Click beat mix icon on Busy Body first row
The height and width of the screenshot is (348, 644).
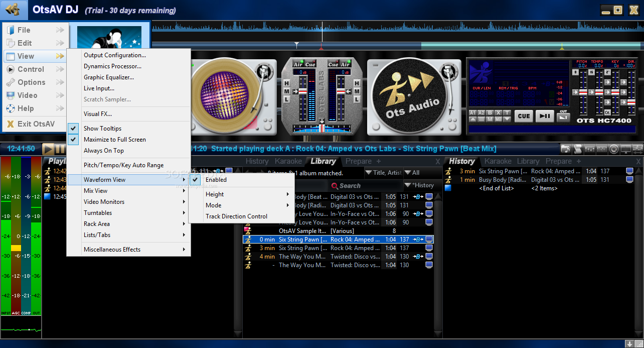click(417, 197)
